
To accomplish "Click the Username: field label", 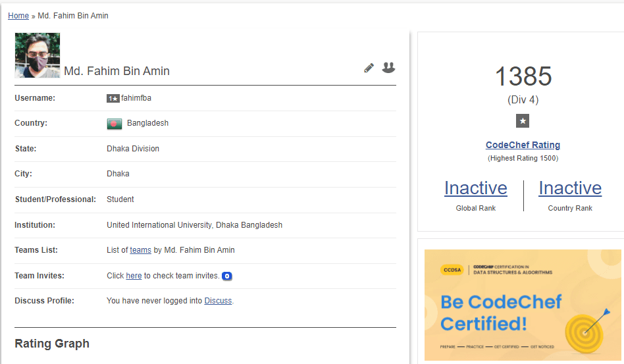I will click(35, 98).
